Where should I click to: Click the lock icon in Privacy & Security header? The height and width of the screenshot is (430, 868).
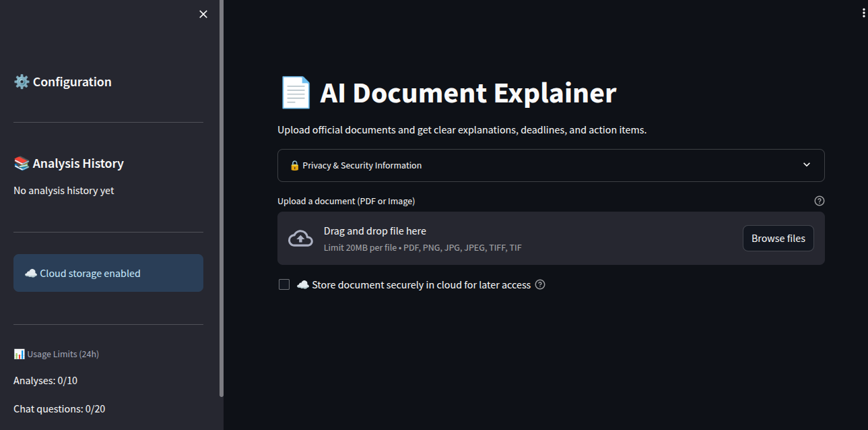(x=294, y=165)
